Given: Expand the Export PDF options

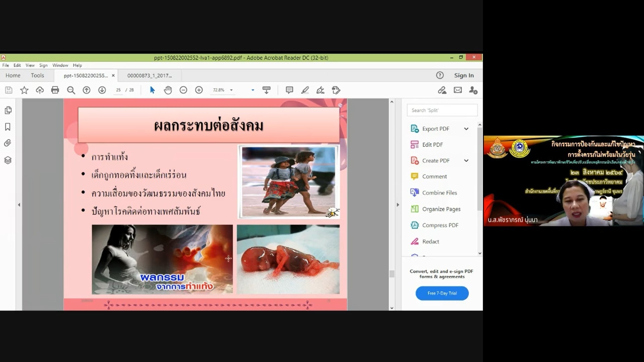Looking at the screenshot, I should (466, 129).
